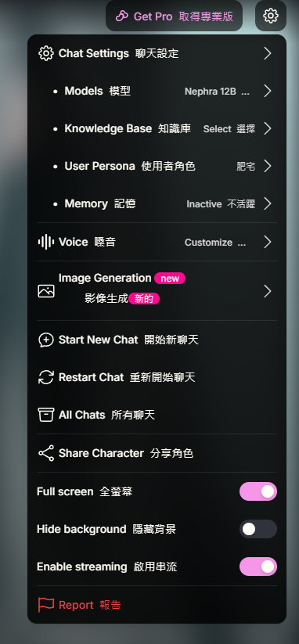Click the red Report flag icon

click(x=46, y=605)
